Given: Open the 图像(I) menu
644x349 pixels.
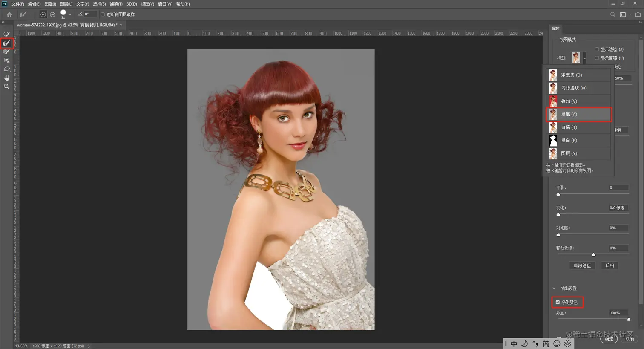Looking at the screenshot, I should pyautogui.click(x=50, y=4).
